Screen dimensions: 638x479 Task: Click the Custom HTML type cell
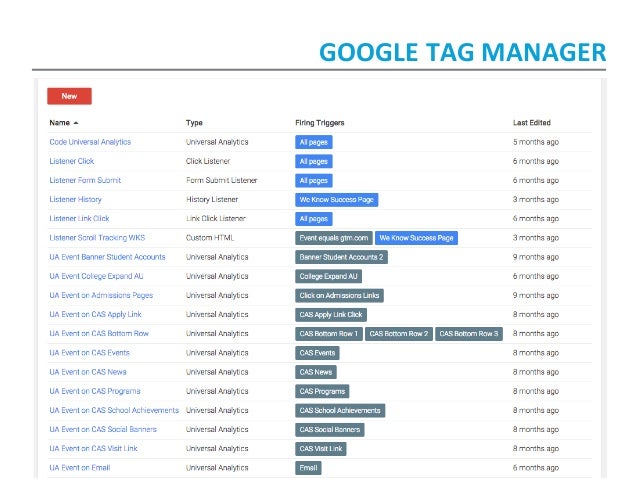click(210, 238)
